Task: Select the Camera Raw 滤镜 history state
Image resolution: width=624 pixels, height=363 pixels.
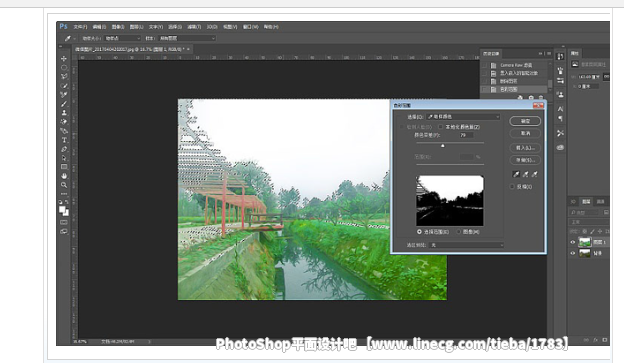Action: point(515,65)
